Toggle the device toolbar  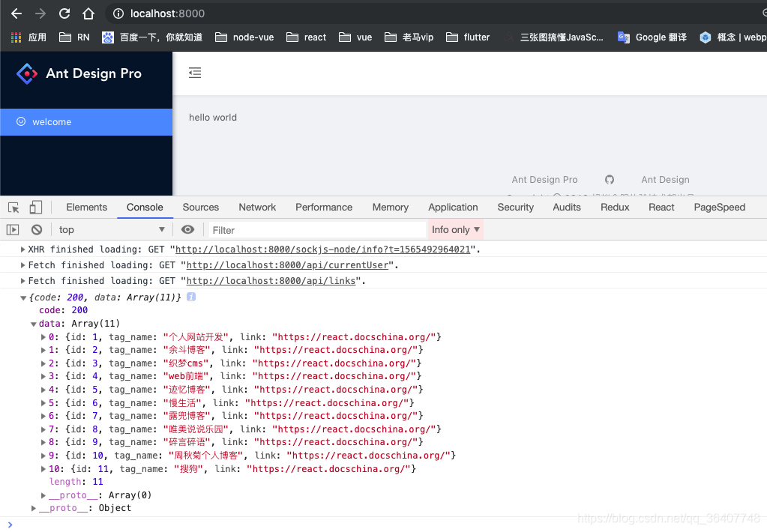tap(36, 208)
